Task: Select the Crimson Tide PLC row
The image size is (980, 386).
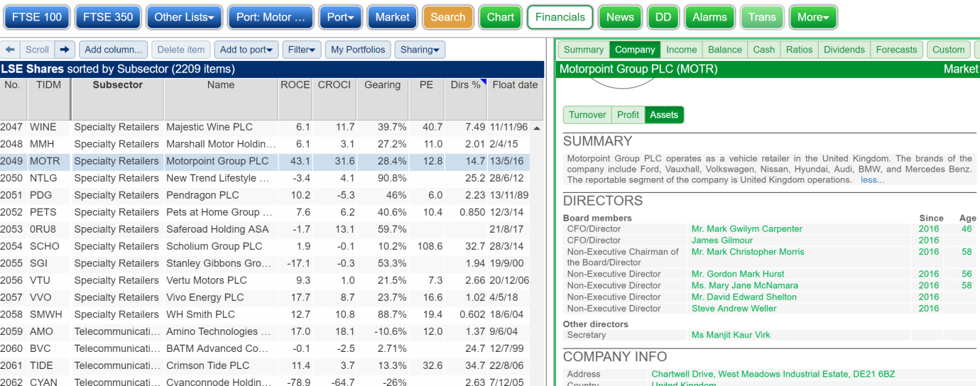Action: 266,365
